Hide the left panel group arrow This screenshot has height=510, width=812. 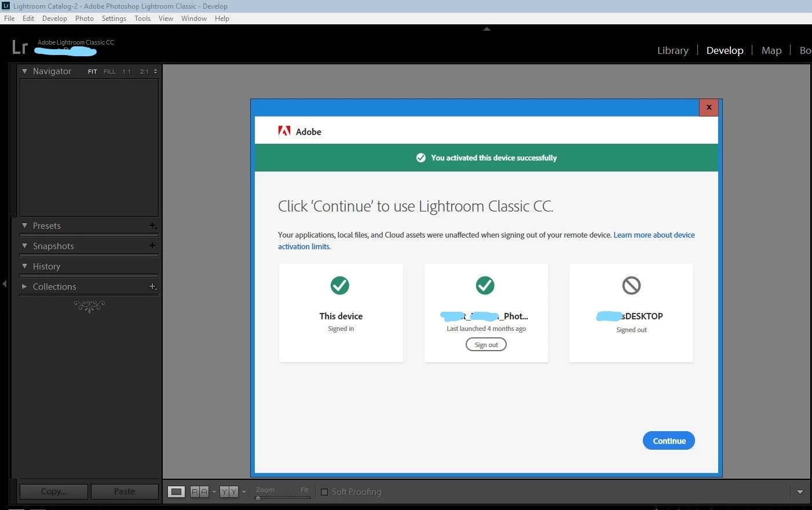pyautogui.click(x=5, y=283)
